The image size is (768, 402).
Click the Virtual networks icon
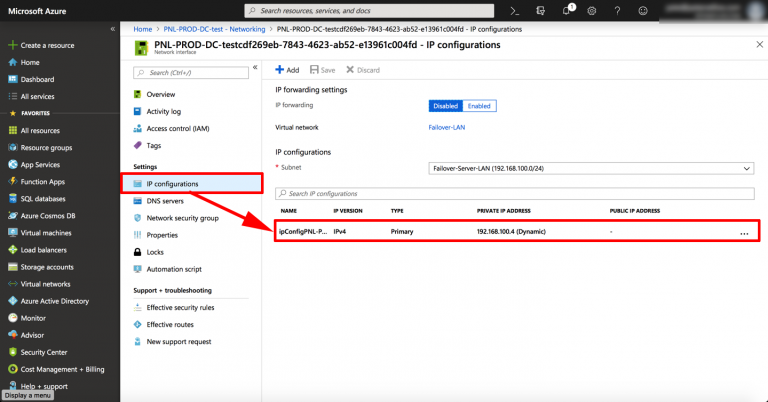(x=13, y=284)
